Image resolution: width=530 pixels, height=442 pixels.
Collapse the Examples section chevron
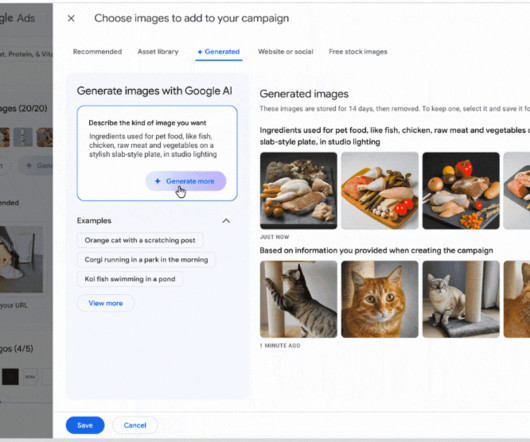[x=226, y=221]
